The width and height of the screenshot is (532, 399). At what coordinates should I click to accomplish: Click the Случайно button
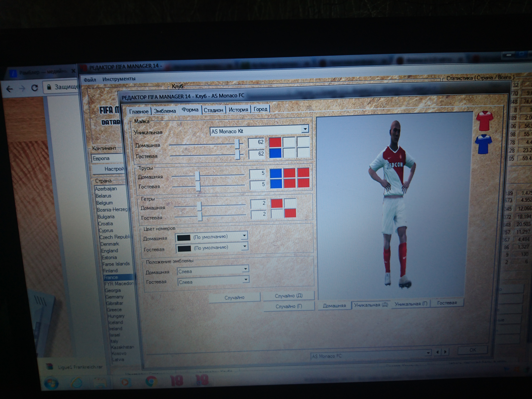tap(234, 298)
